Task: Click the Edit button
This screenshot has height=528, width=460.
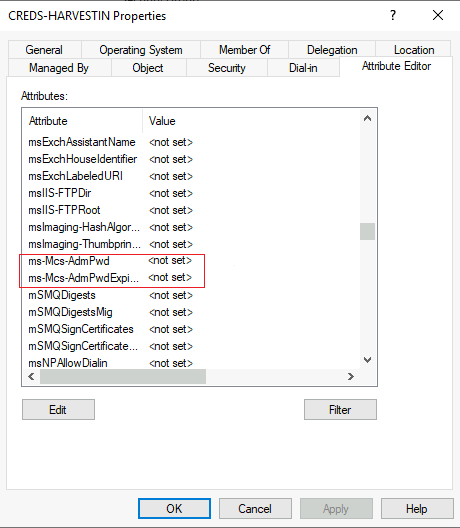Action: [x=58, y=410]
